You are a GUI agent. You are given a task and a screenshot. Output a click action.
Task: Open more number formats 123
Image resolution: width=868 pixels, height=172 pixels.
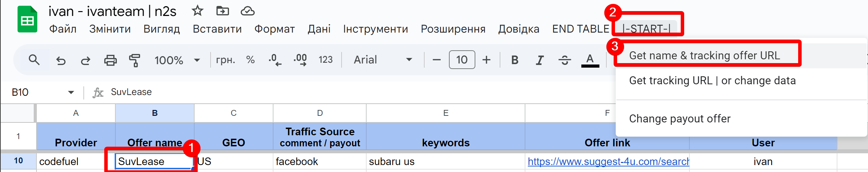[326, 60]
